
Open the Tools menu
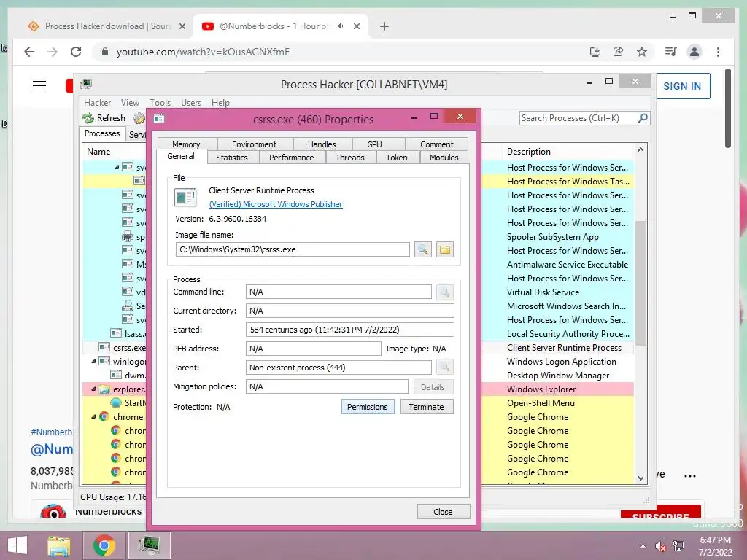160,103
